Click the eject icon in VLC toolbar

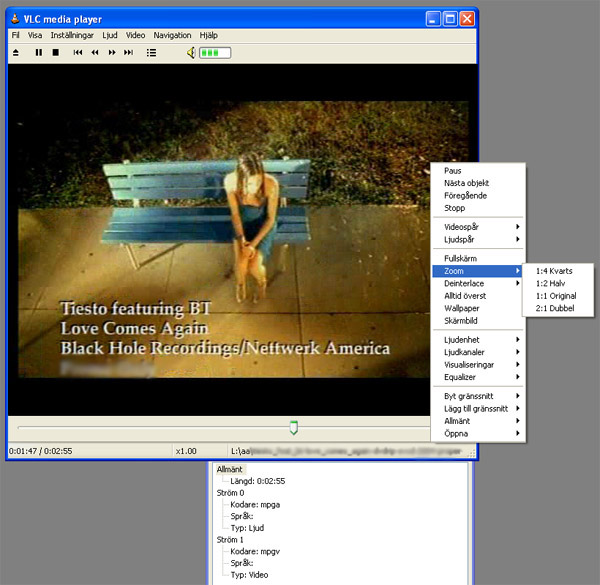tap(16, 52)
